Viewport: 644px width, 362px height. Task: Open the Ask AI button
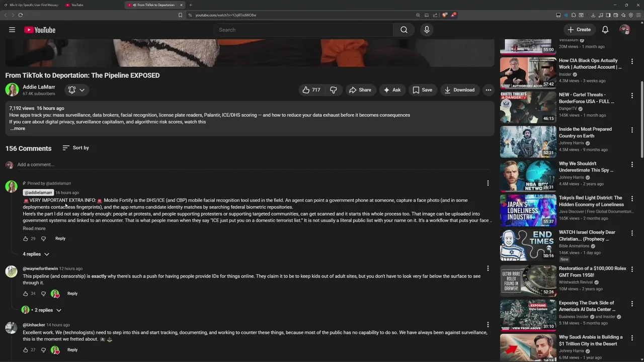(392, 90)
